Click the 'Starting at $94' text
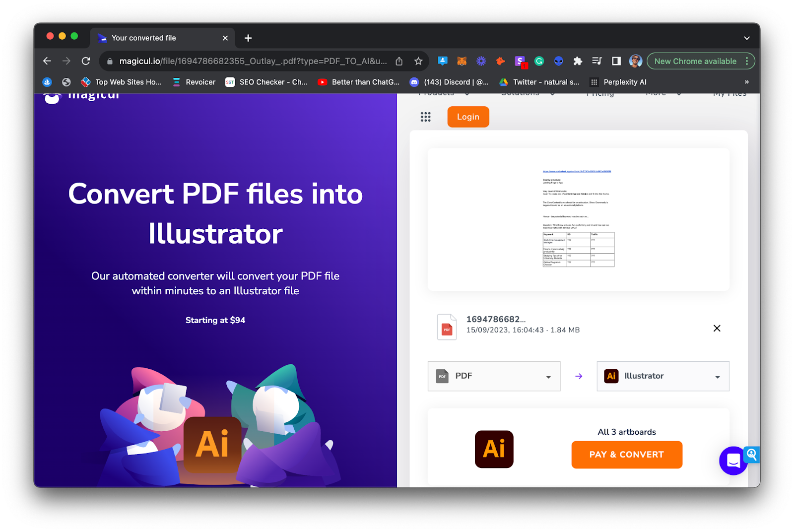 tap(215, 320)
